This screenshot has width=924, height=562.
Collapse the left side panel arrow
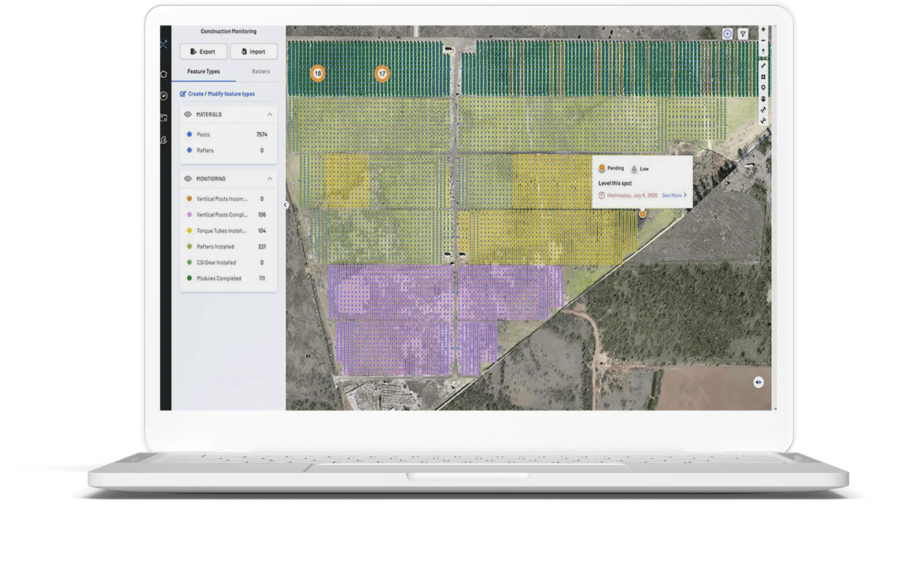285,205
